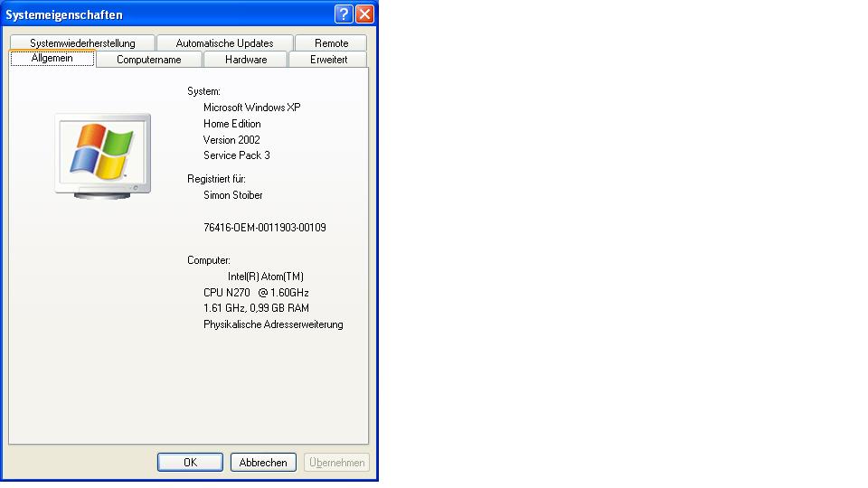Click the Systemeigenschaften title bar text
The width and height of the screenshot is (868, 488).
pos(64,15)
